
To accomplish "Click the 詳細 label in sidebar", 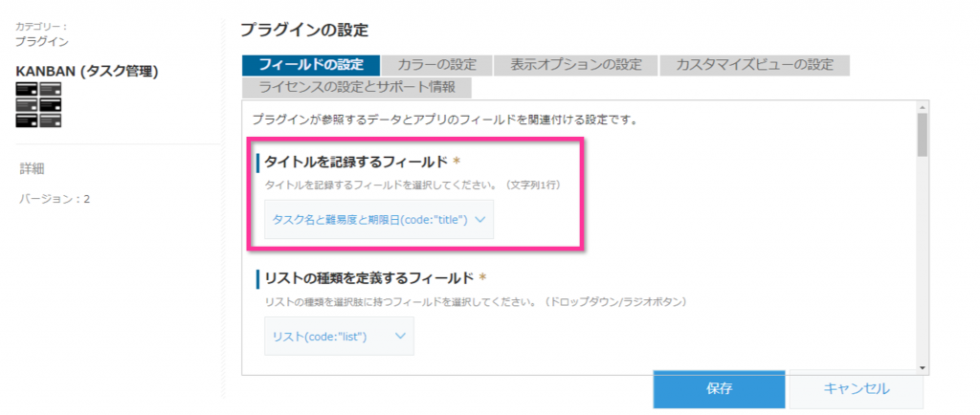I will 32,168.
